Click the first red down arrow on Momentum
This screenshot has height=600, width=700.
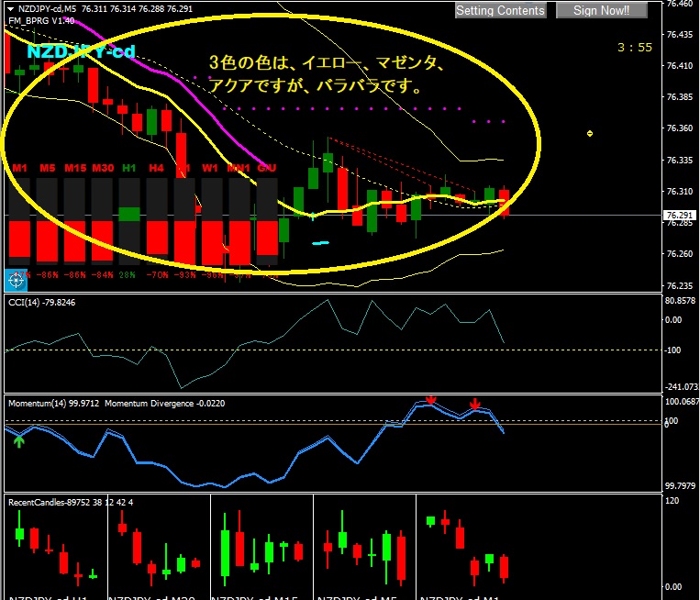tap(430, 400)
